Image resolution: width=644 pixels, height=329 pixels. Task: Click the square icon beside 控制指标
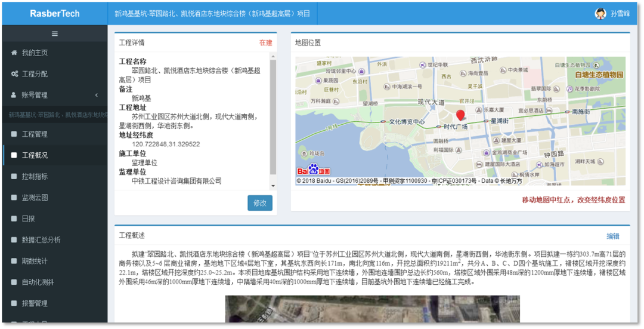point(14,176)
